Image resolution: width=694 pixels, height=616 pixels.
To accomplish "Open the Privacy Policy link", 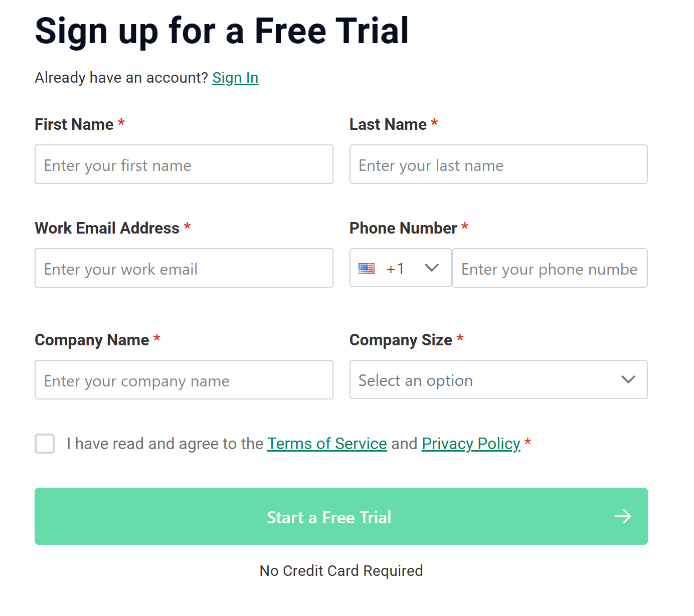I will click(471, 444).
